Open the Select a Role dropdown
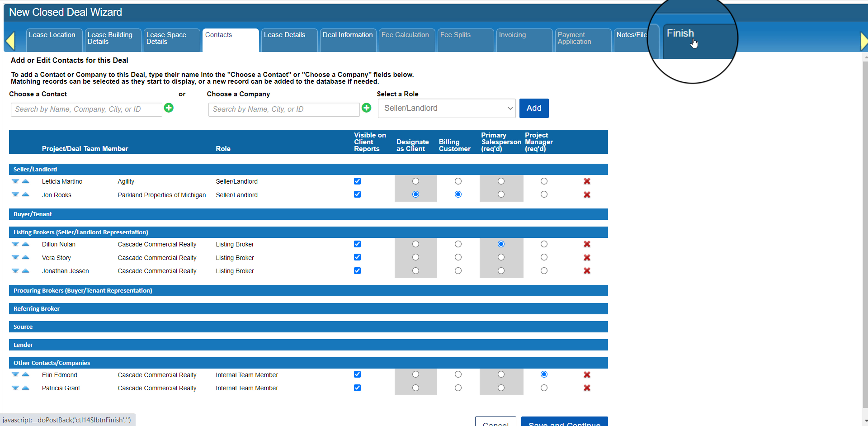 click(447, 109)
